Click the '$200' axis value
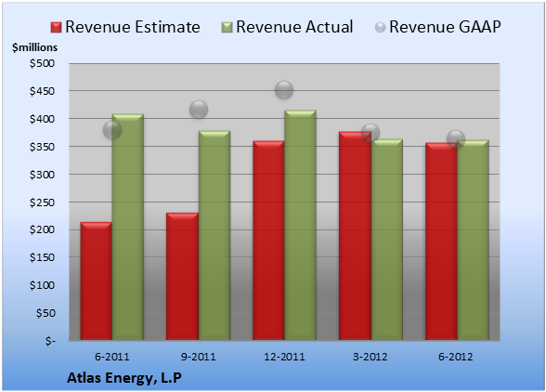The image size is (546, 392). click(x=42, y=230)
